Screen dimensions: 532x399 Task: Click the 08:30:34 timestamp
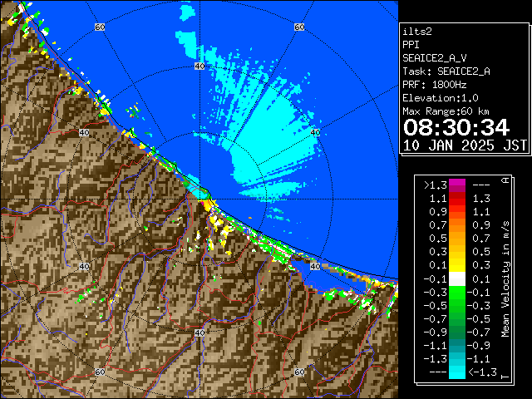(x=456, y=127)
